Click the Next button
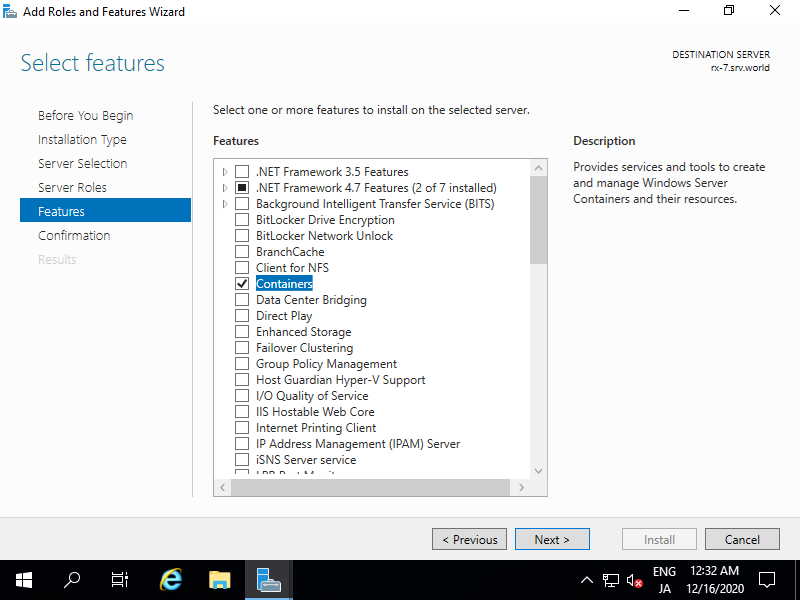Image resolution: width=800 pixels, height=600 pixels. [552, 539]
